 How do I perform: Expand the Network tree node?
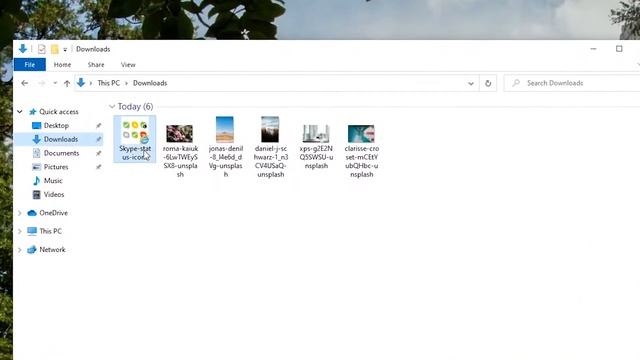20,249
